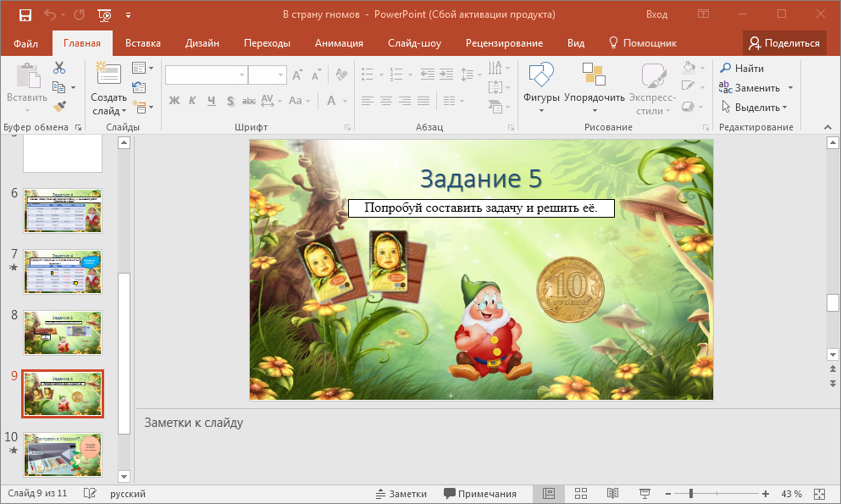Image resolution: width=841 pixels, height=504 pixels.
Task: Activate the Format Painter brush
Action: (59, 106)
